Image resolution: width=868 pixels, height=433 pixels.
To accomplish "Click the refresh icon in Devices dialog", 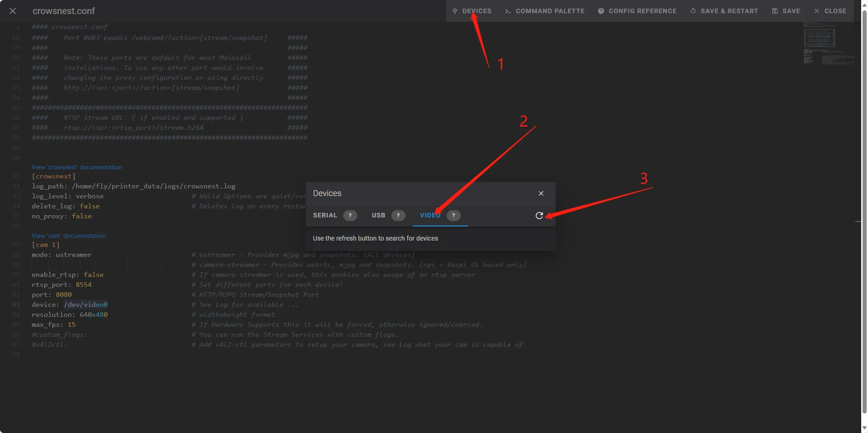I will click(539, 216).
